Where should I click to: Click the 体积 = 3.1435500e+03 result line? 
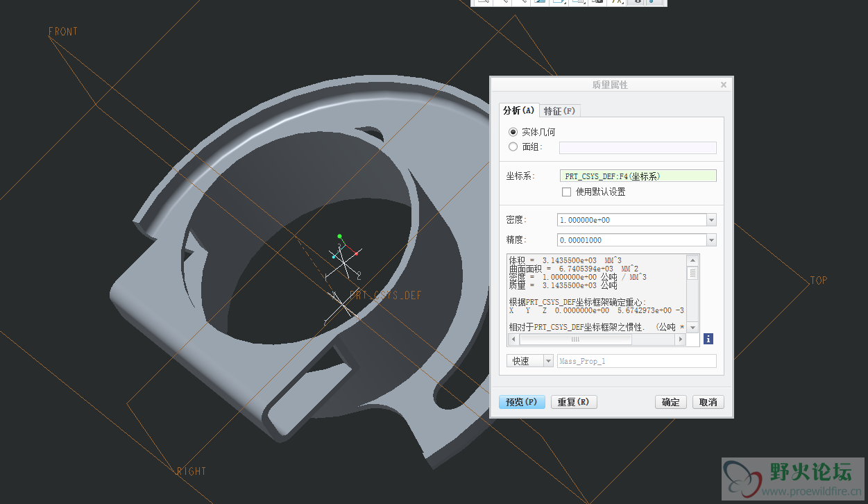pos(565,261)
